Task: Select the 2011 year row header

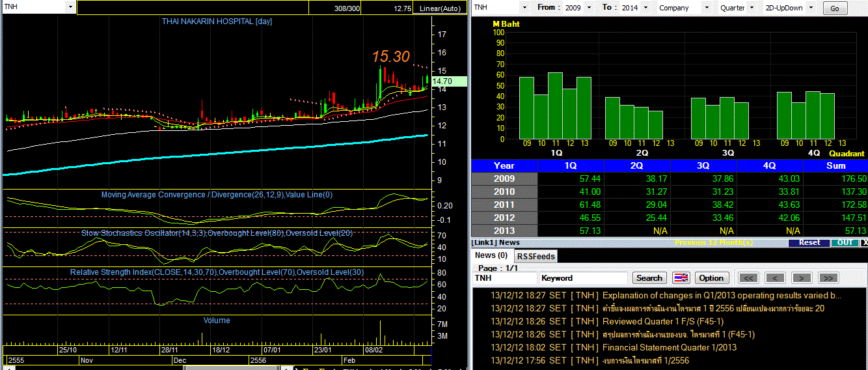Action: click(x=504, y=205)
